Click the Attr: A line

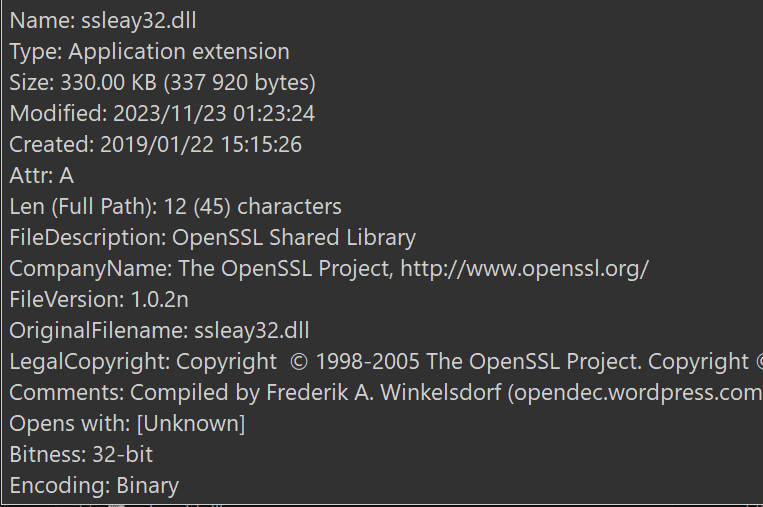tap(42, 175)
